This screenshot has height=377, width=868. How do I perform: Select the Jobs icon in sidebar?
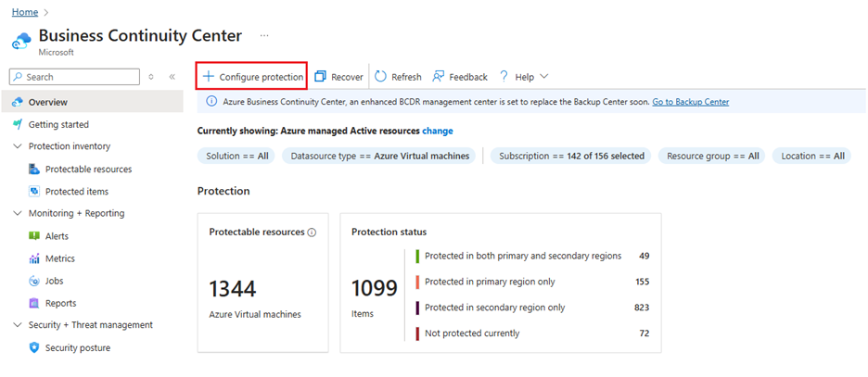pos(34,281)
